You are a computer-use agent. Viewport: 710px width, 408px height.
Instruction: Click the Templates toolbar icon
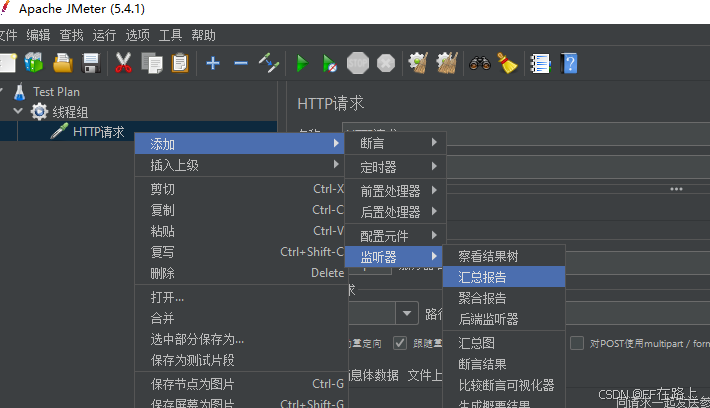pyautogui.click(x=34, y=63)
